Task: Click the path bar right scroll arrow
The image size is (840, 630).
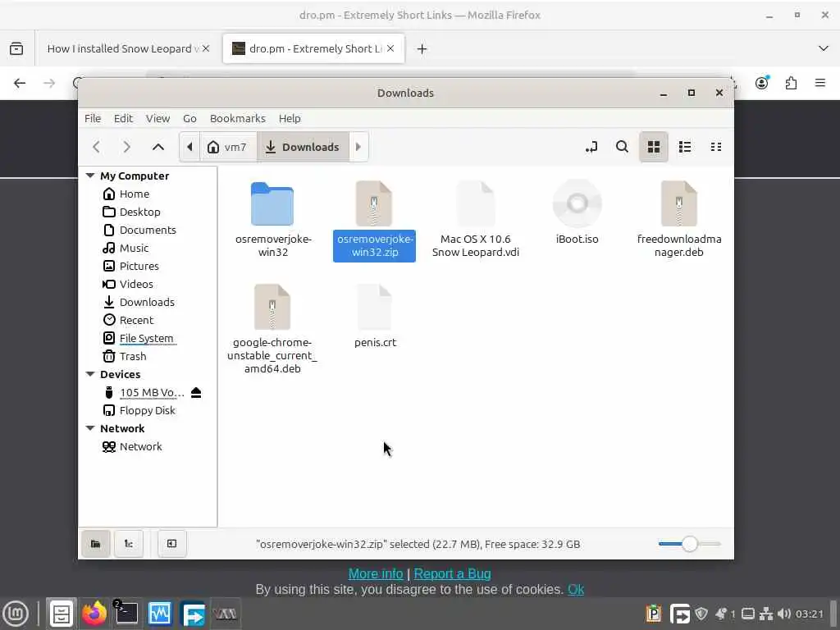Action: pos(358,147)
